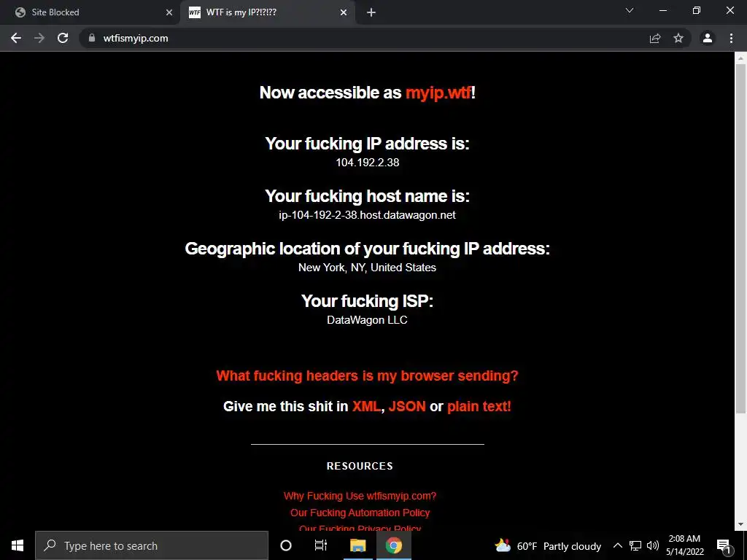747x560 pixels.
Task: Open a new browser tab
Action: (371, 12)
